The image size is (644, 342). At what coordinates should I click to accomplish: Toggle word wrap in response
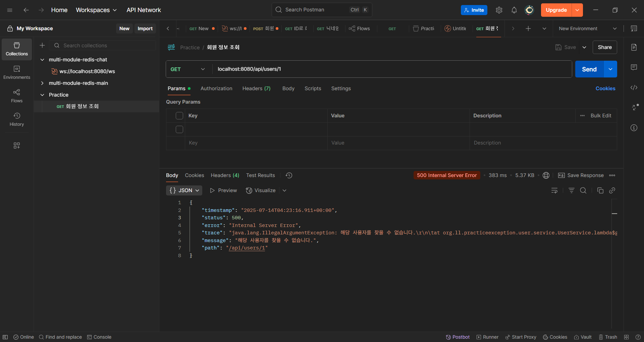[x=554, y=190]
